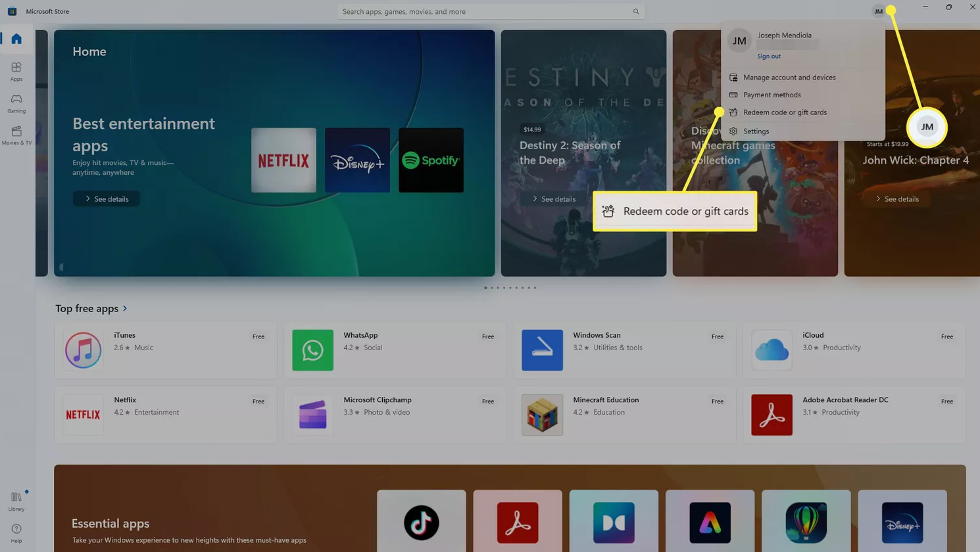
Task: Open the Spotify tile in entertainment banner
Action: pos(431,160)
